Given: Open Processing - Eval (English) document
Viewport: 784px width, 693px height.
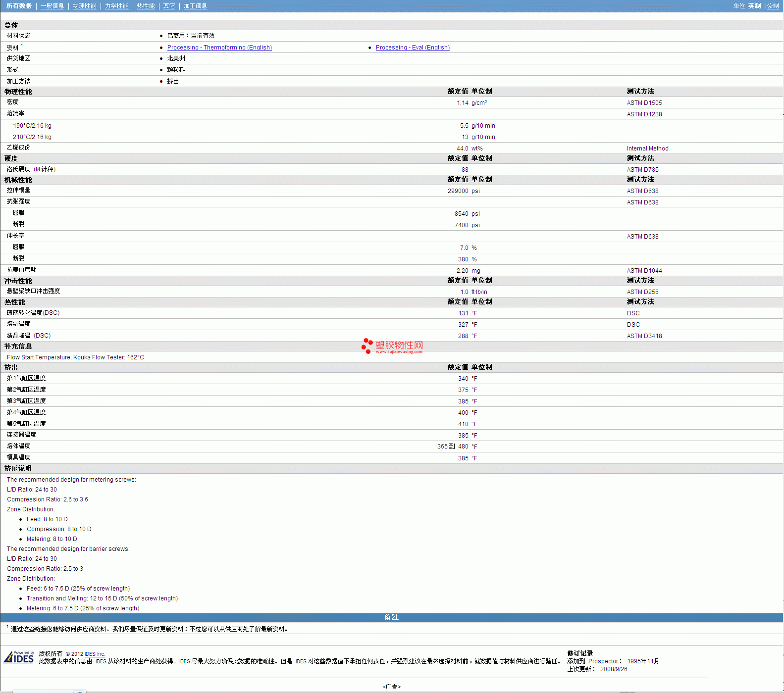Looking at the screenshot, I should click(413, 48).
